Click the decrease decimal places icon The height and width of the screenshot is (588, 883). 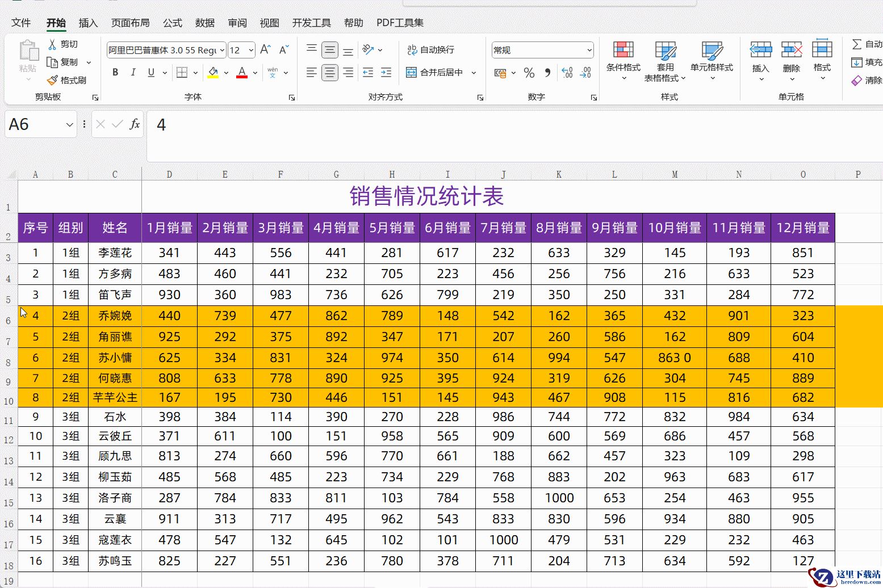(x=585, y=73)
